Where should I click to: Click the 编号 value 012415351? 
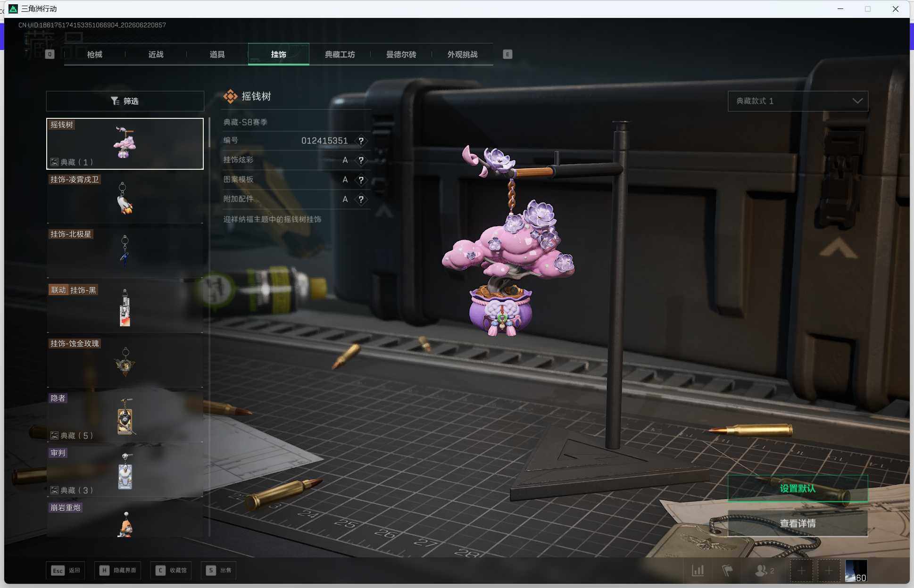tap(324, 141)
